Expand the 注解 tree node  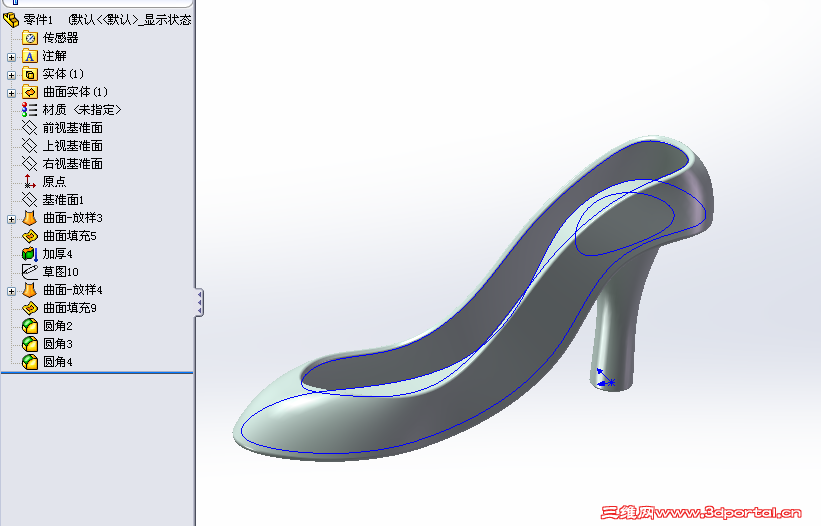point(12,57)
